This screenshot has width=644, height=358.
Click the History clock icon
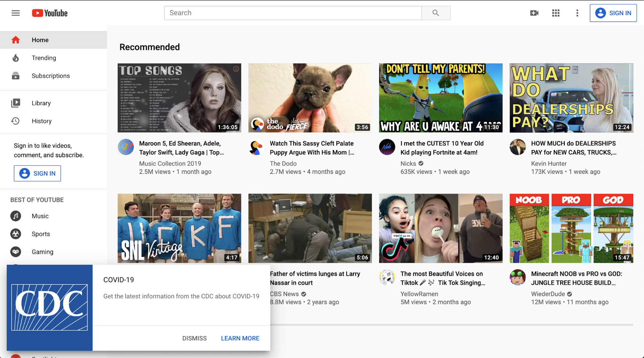coord(15,121)
